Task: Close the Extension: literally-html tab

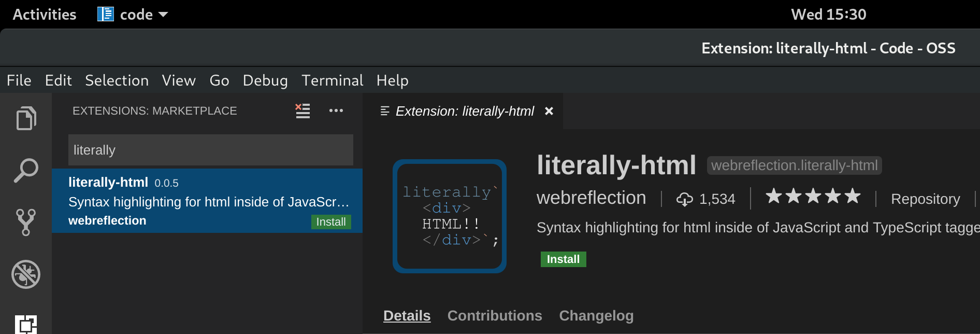Action: (x=549, y=111)
